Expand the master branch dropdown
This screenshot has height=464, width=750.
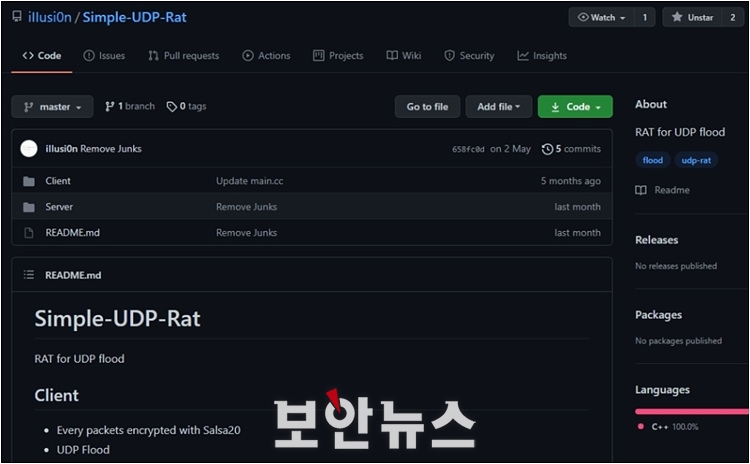pos(52,107)
